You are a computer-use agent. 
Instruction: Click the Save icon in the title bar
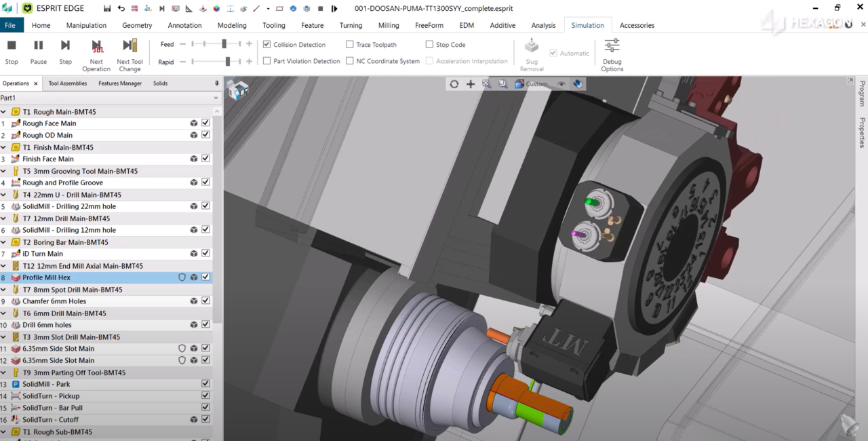coord(107,9)
